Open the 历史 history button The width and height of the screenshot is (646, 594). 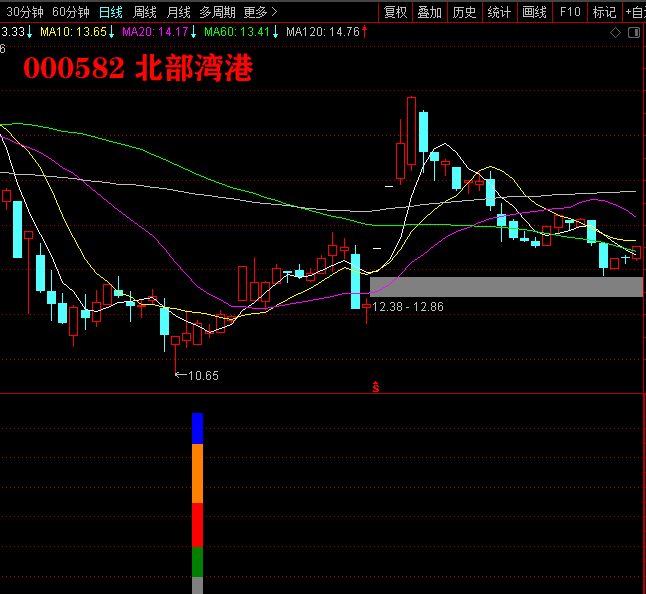[x=464, y=12]
